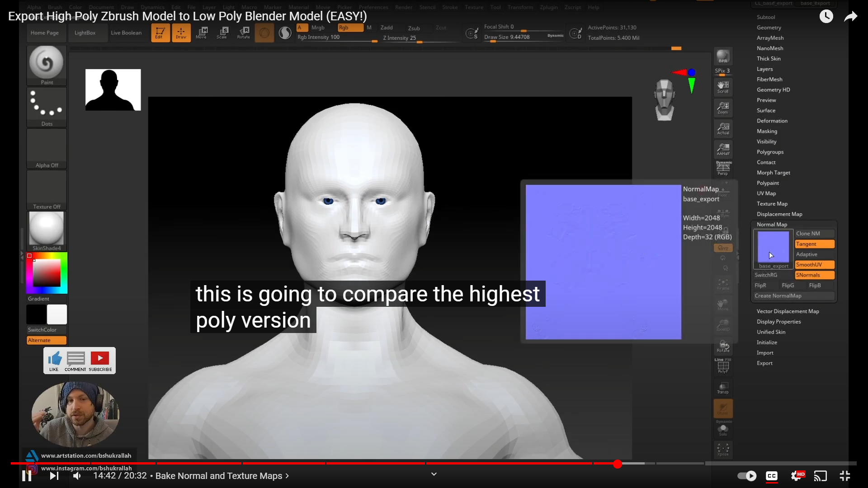Click the YouTube Watch Later clock icon

[x=826, y=17]
